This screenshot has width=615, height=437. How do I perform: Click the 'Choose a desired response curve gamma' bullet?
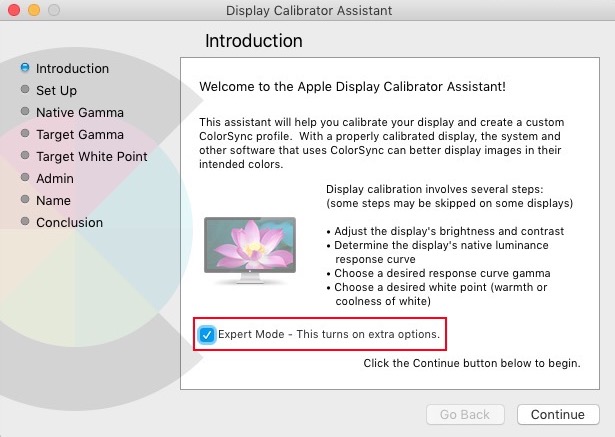[439, 273]
